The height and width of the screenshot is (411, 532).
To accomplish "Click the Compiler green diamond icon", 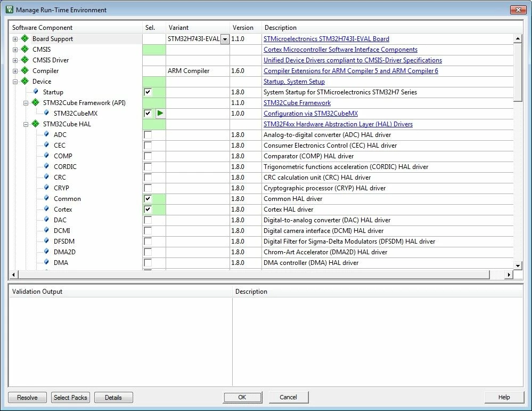I will click(25, 71).
